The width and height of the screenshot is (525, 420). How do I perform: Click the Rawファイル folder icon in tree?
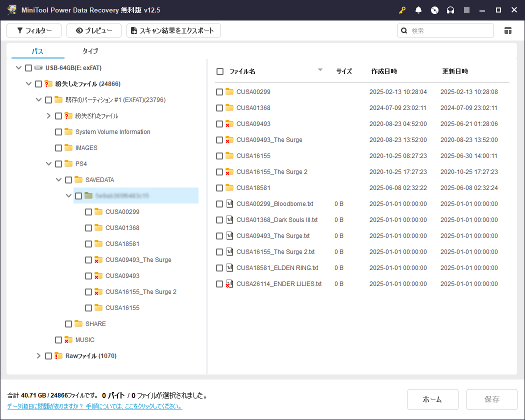pos(58,355)
